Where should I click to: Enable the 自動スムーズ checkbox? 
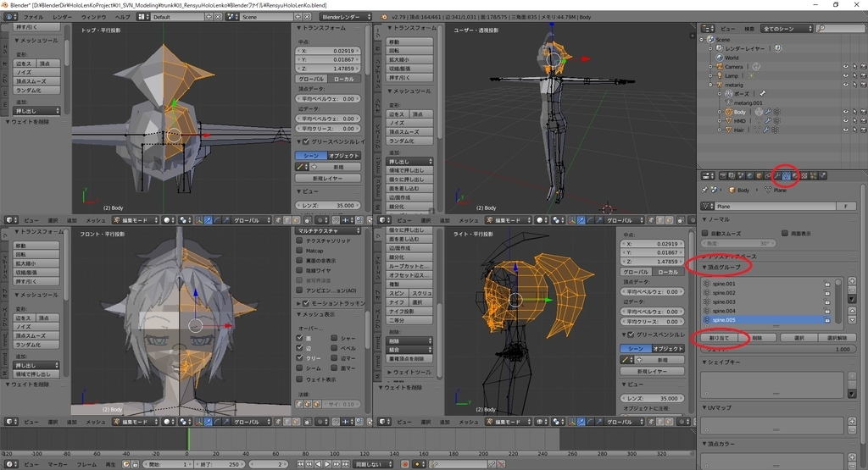click(x=705, y=234)
